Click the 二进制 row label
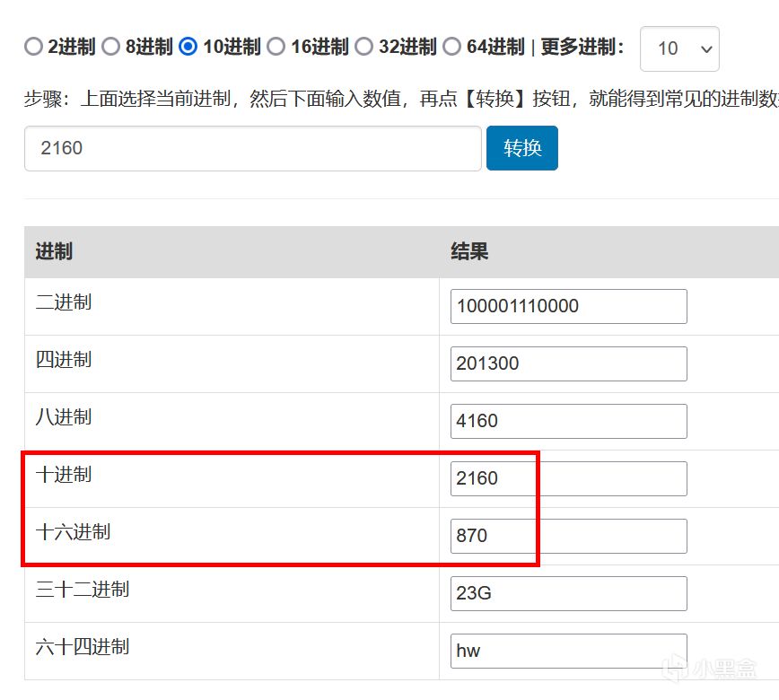779x700 pixels. (x=64, y=302)
